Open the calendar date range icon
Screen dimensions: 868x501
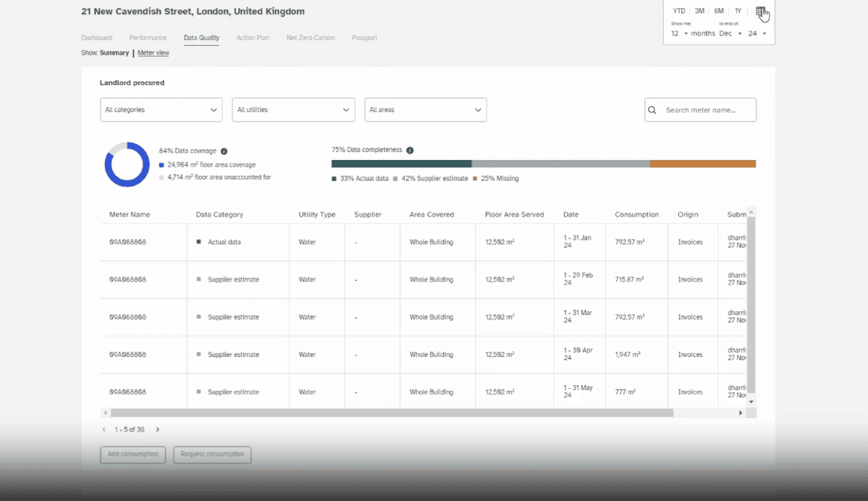[760, 11]
